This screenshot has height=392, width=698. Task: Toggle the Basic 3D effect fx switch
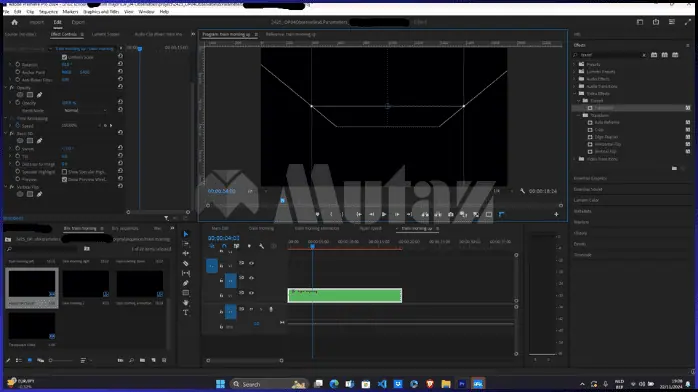pos(12,133)
